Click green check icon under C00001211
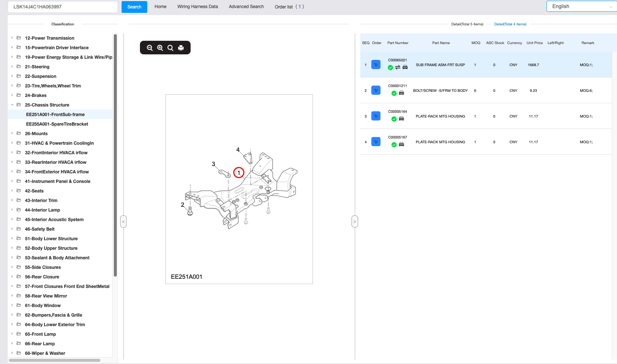617x364 pixels. point(394,93)
